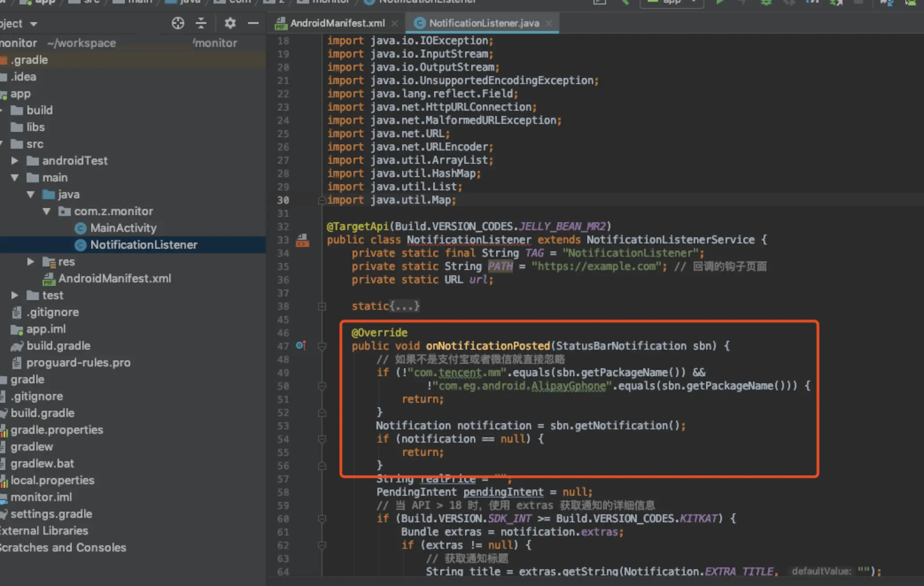The width and height of the screenshot is (924, 586).
Task: Expand folded static block on line 38
Action: click(x=322, y=306)
